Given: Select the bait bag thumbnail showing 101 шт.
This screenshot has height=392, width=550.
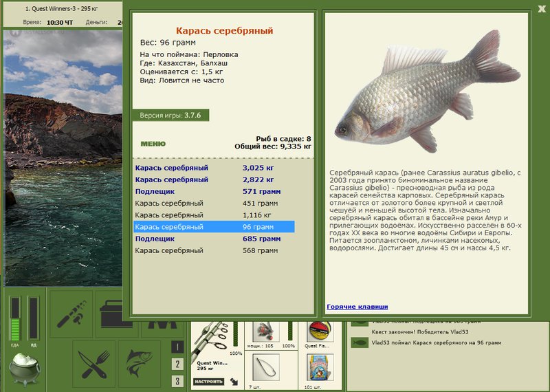Looking at the screenshot, I should (x=319, y=368).
